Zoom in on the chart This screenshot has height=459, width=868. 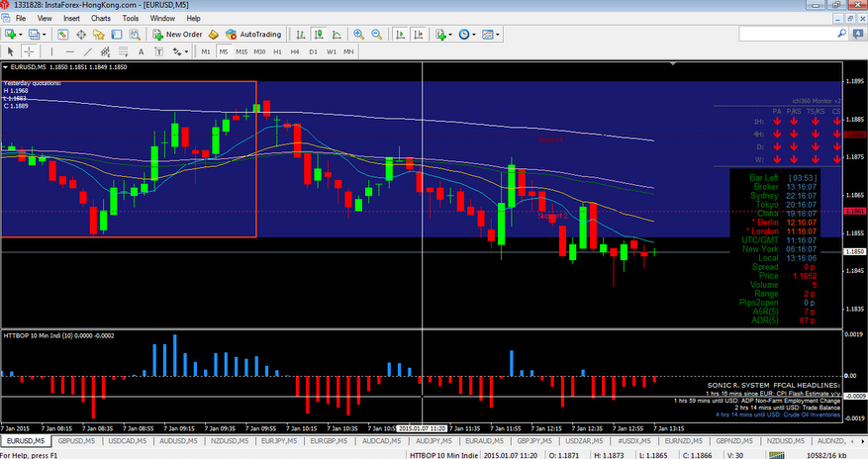[x=358, y=35]
